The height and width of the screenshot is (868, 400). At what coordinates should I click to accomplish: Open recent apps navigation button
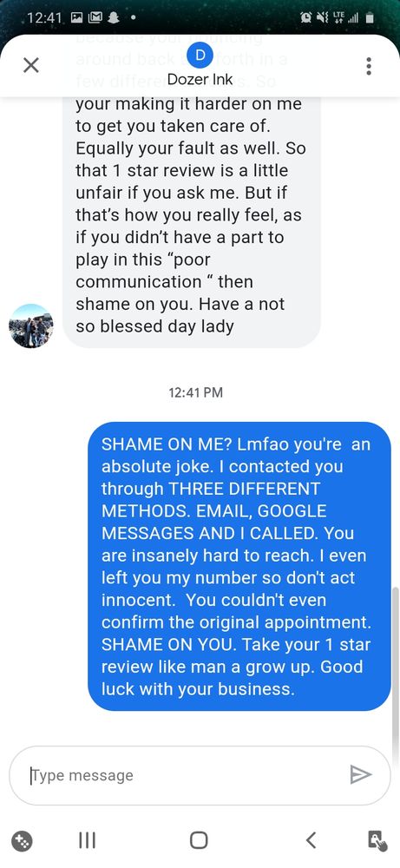coord(87,841)
